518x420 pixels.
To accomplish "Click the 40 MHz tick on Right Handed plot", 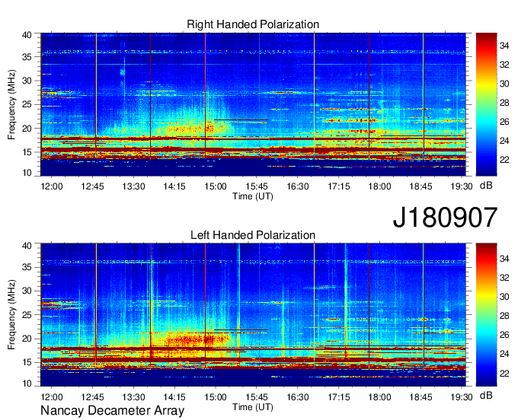I will click(x=27, y=35).
